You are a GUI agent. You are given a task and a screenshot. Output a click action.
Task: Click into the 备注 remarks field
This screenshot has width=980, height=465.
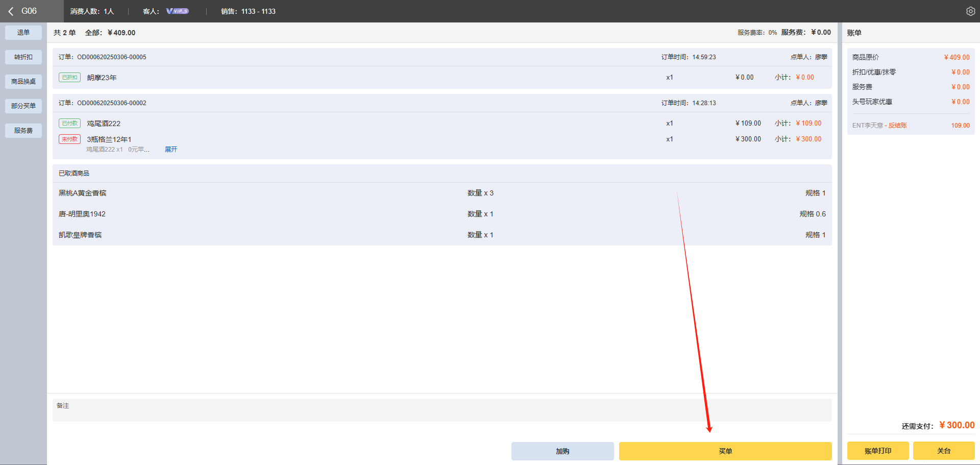[442, 410]
